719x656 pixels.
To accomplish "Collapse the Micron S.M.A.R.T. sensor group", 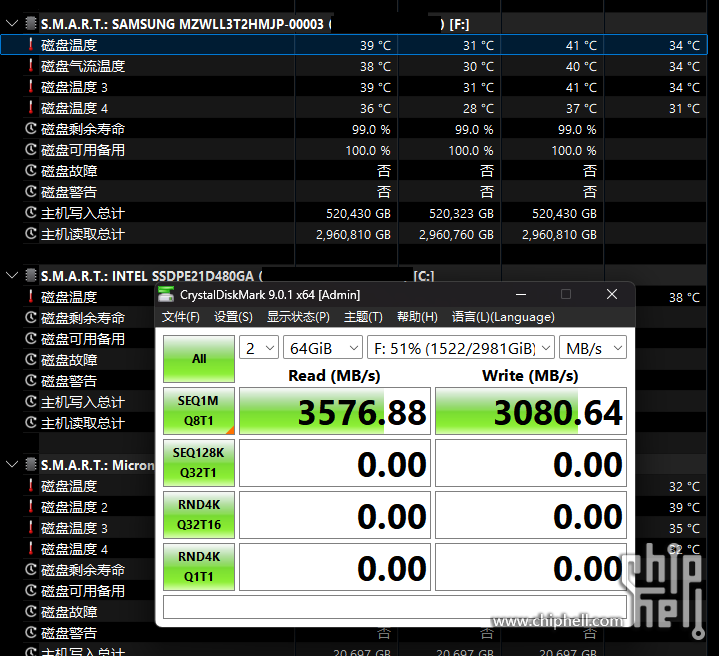I will tap(12, 465).
